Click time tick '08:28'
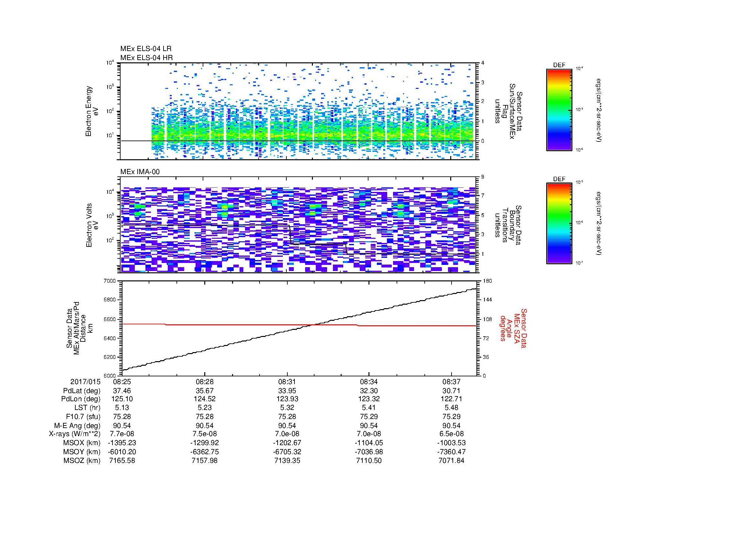The image size is (756, 534). pos(205,382)
